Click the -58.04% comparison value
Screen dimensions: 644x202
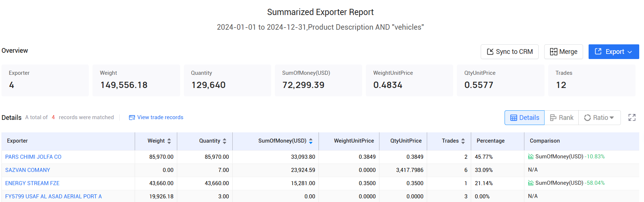pyautogui.click(x=594, y=183)
